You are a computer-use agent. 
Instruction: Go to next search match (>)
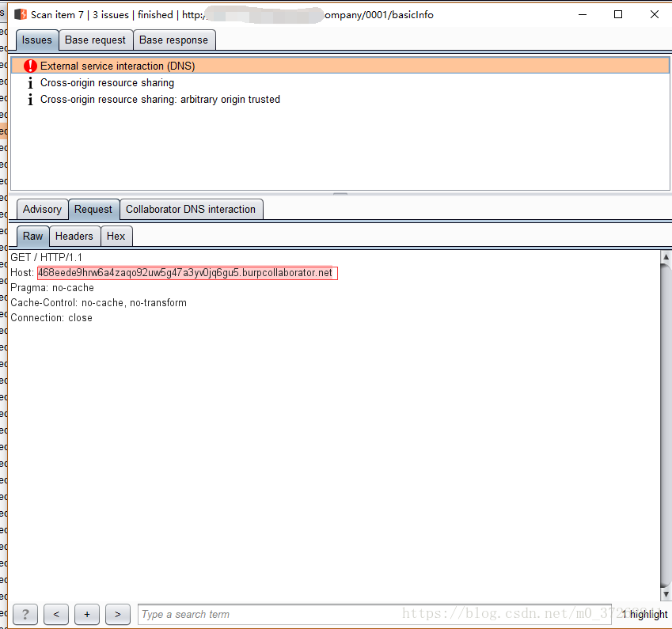[x=118, y=615]
